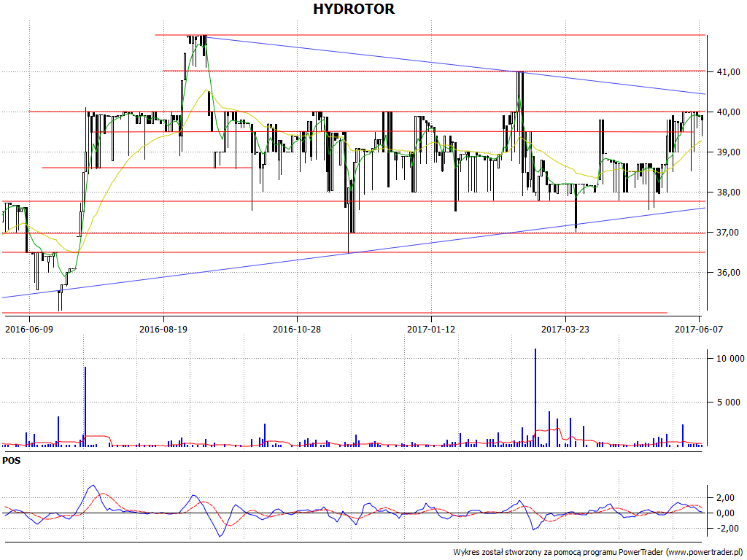Select the 37,00 price axis label
This screenshot has width=747, height=560.
[x=728, y=233]
